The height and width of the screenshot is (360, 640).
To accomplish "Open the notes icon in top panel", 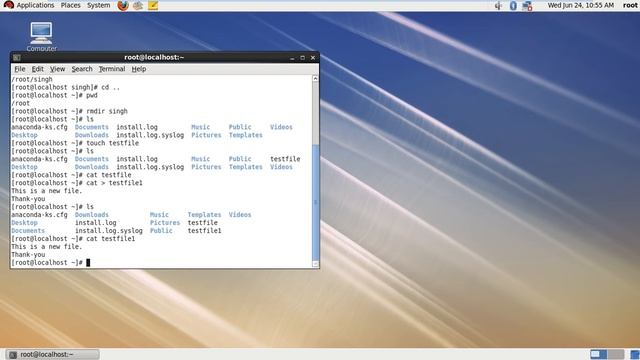I will tap(153, 5).
